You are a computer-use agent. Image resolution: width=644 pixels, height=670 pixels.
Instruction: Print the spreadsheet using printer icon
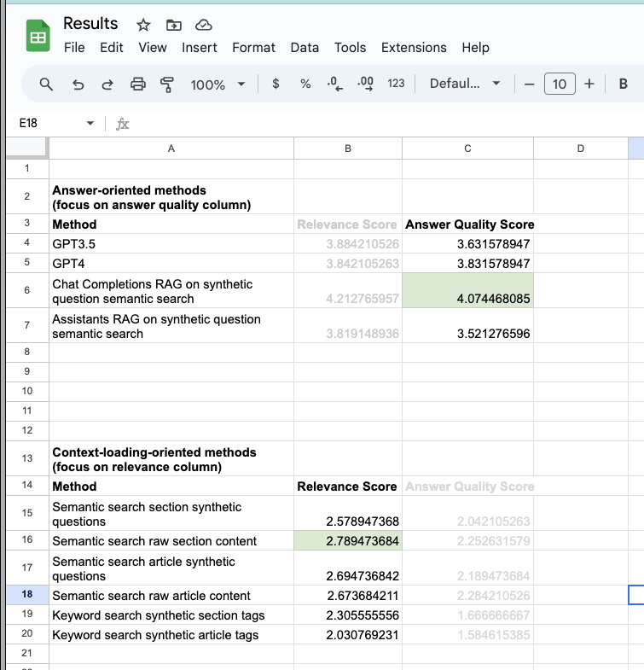point(138,84)
